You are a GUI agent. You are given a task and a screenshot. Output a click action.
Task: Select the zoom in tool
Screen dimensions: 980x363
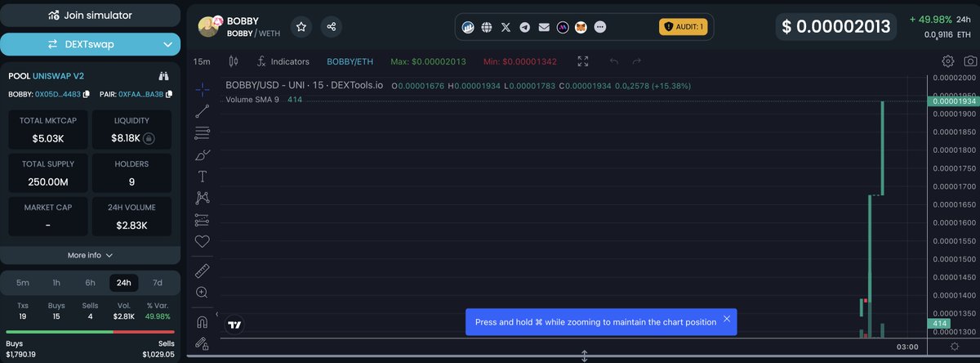pos(203,293)
